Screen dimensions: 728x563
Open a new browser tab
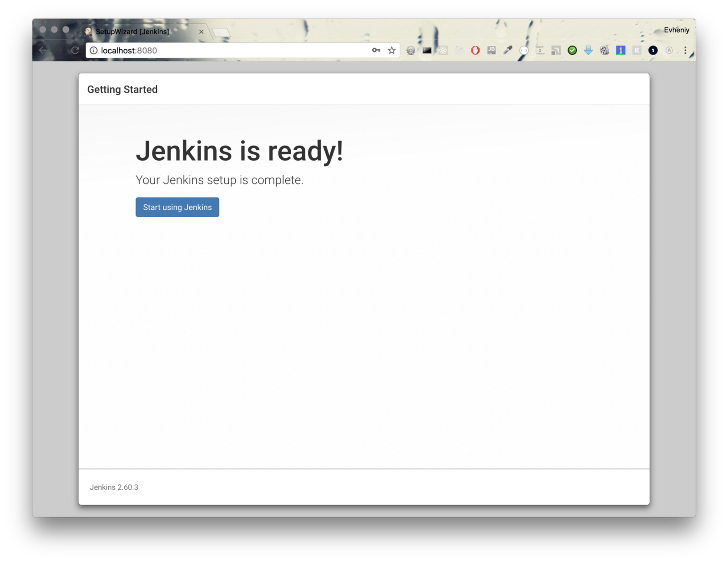coord(221,33)
